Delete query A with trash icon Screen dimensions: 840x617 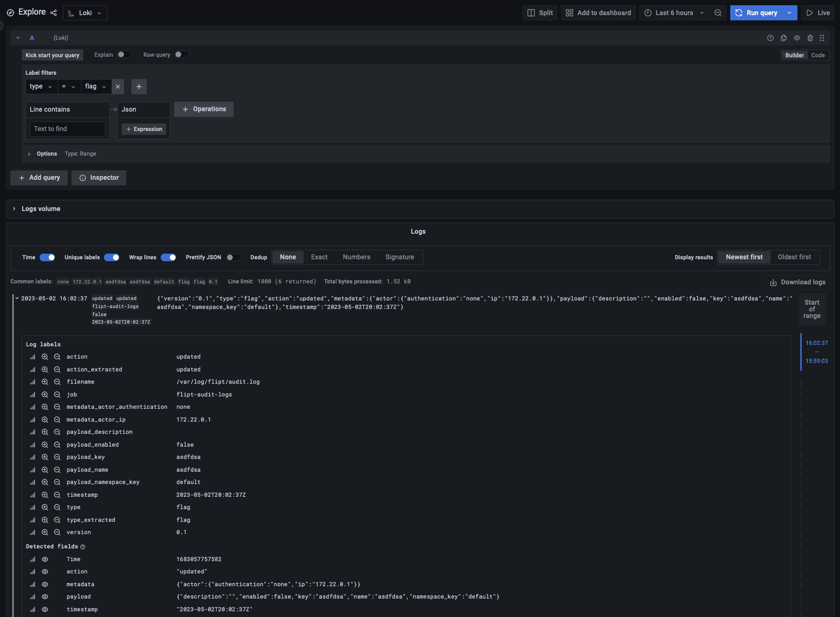[810, 38]
